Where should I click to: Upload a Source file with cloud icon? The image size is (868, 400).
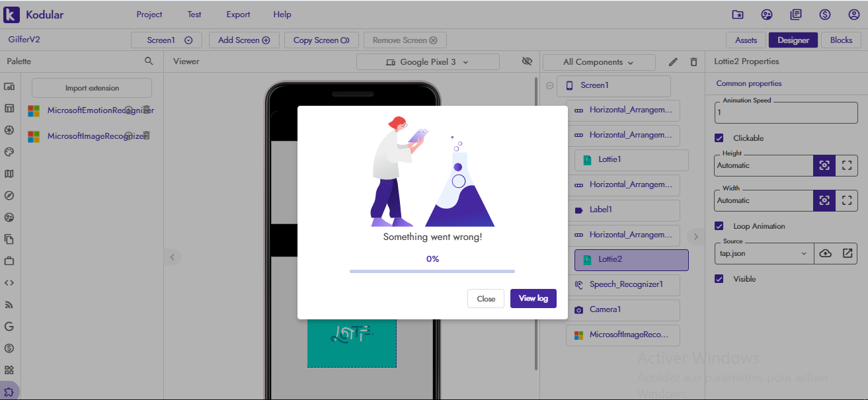[825, 253]
